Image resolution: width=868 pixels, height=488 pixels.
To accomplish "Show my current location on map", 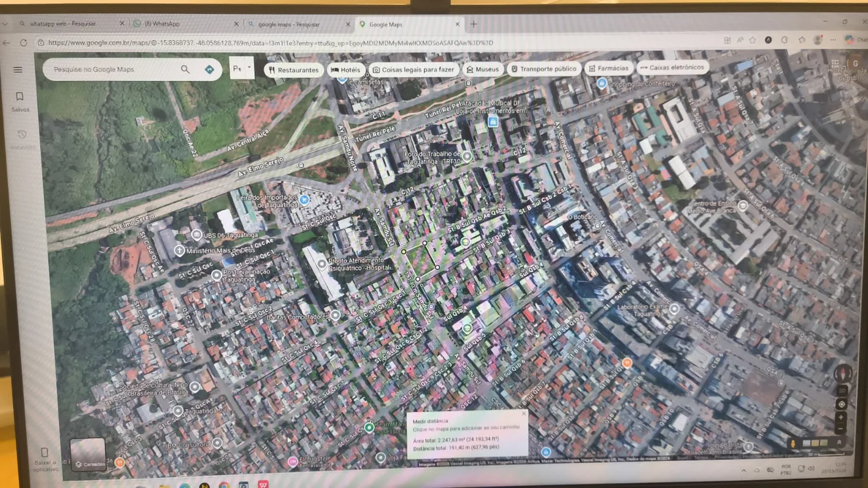I will 842,404.
